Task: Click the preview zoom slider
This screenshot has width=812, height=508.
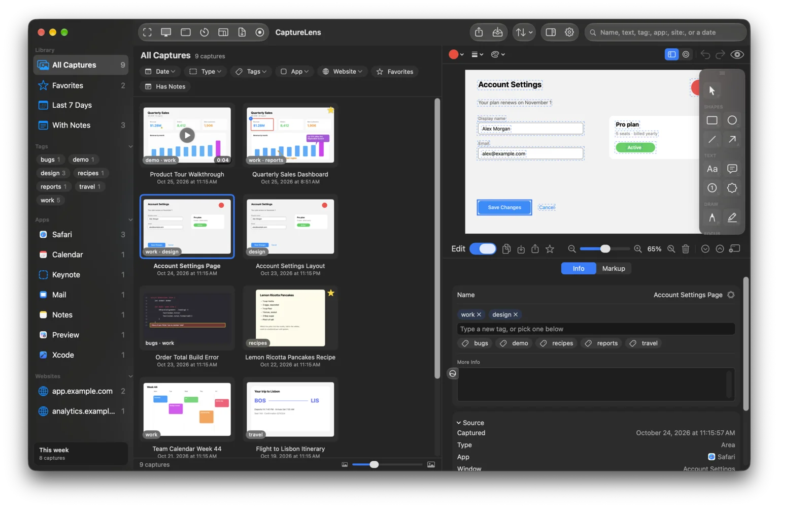Action: [604, 249]
